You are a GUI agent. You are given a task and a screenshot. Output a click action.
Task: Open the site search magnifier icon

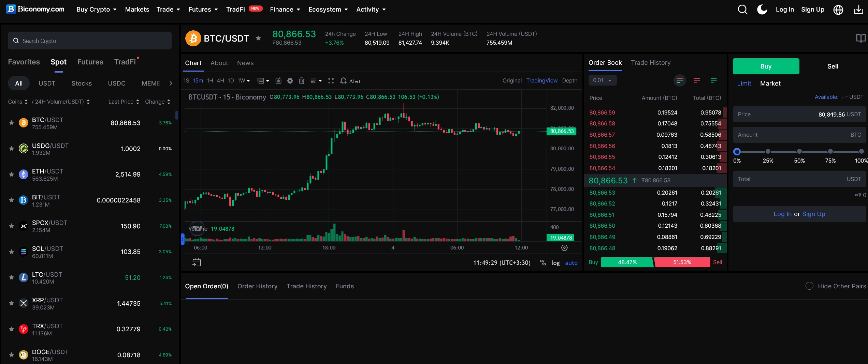click(742, 10)
